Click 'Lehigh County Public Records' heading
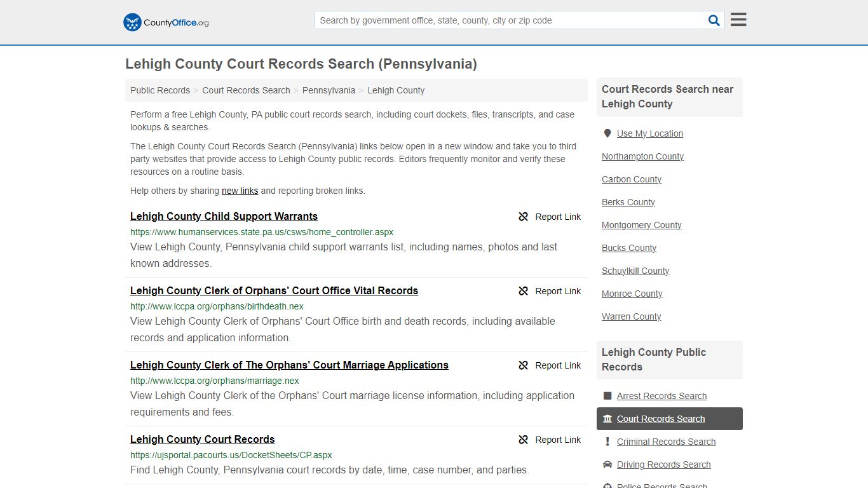The image size is (868, 488). pos(669,360)
